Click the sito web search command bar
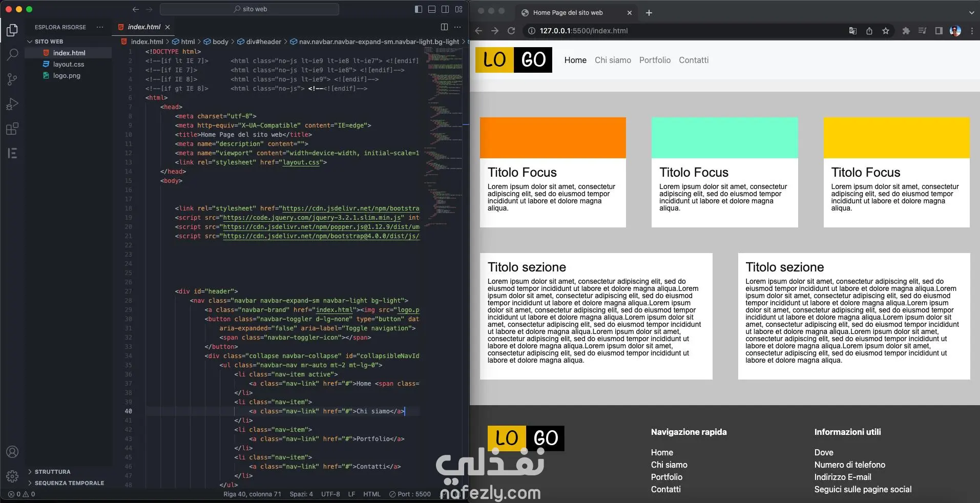 tap(249, 9)
